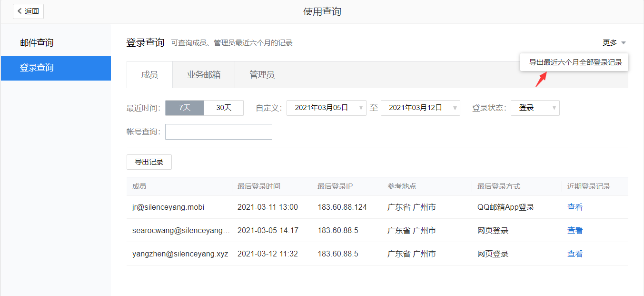Switch to the 成员 tab

point(149,74)
